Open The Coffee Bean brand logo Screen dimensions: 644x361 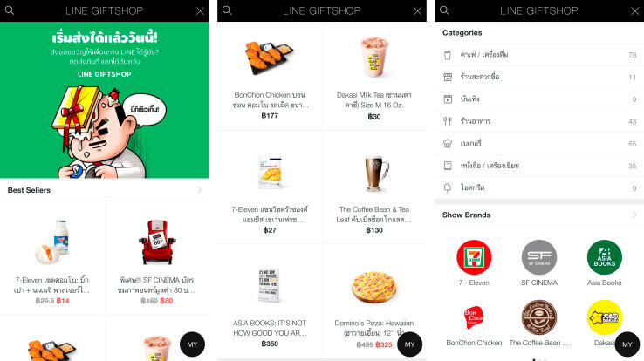tap(539, 317)
